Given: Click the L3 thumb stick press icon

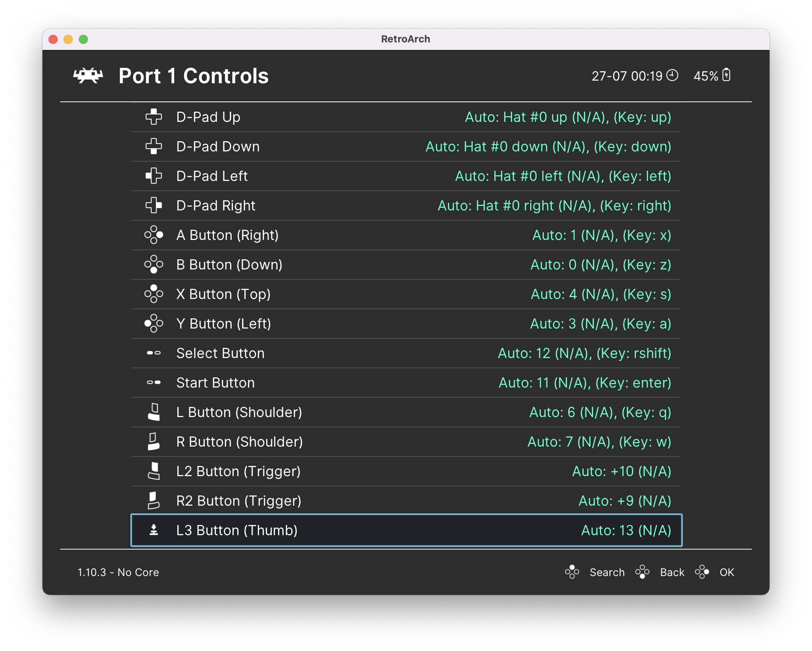Looking at the screenshot, I should [x=153, y=530].
